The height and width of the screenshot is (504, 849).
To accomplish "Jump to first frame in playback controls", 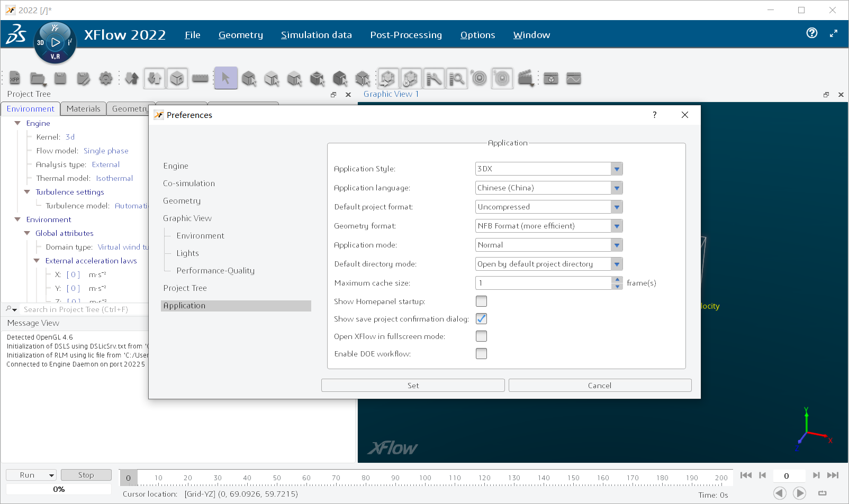I will point(746,475).
